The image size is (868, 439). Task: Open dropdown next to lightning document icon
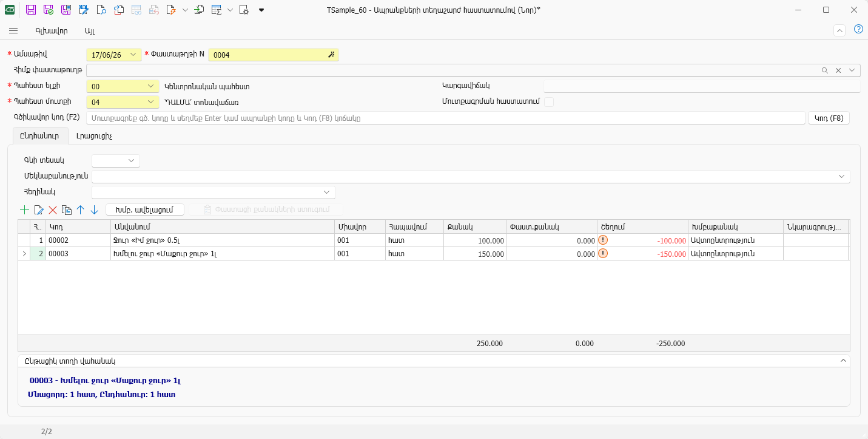coord(185,10)
